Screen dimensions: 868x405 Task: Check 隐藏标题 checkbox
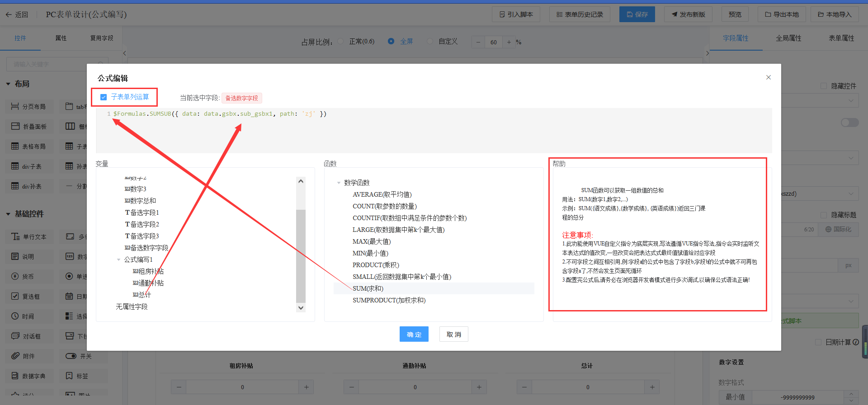click(x=824, y=215)
